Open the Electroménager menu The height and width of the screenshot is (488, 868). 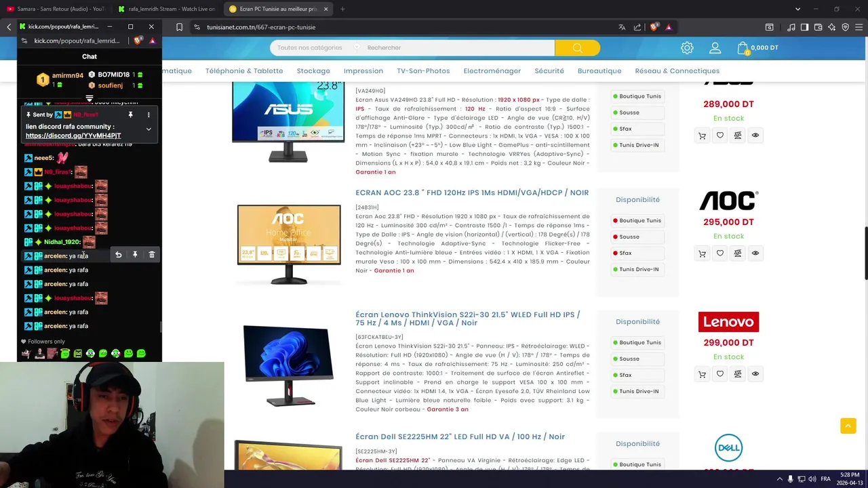(x=492, y=70)
